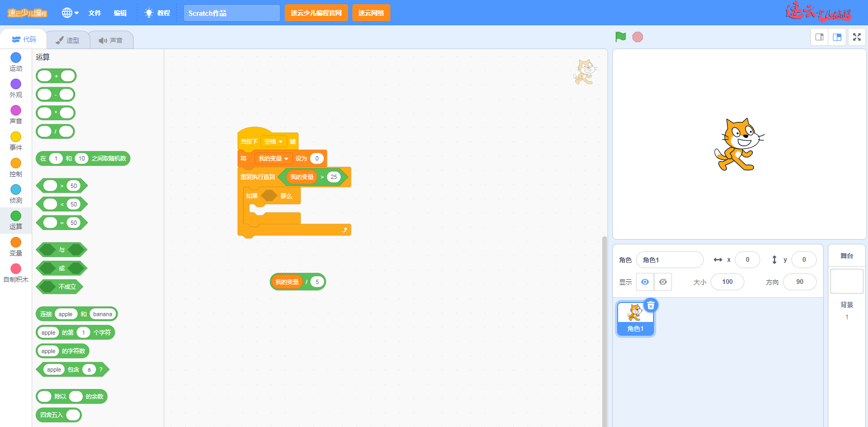The width and height of the screenshot is (868, 427).
Task: Show the sprite with eye button
Action: point(645,282)
